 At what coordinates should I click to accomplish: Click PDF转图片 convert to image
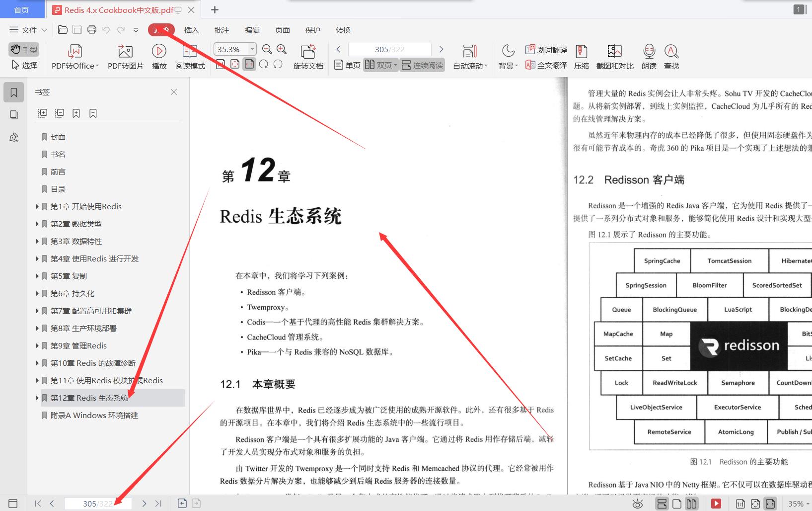point(126,57)
